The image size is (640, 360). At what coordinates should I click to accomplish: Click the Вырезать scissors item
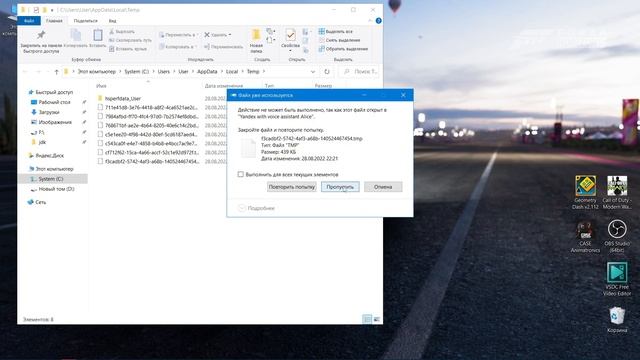click(122, 31)
